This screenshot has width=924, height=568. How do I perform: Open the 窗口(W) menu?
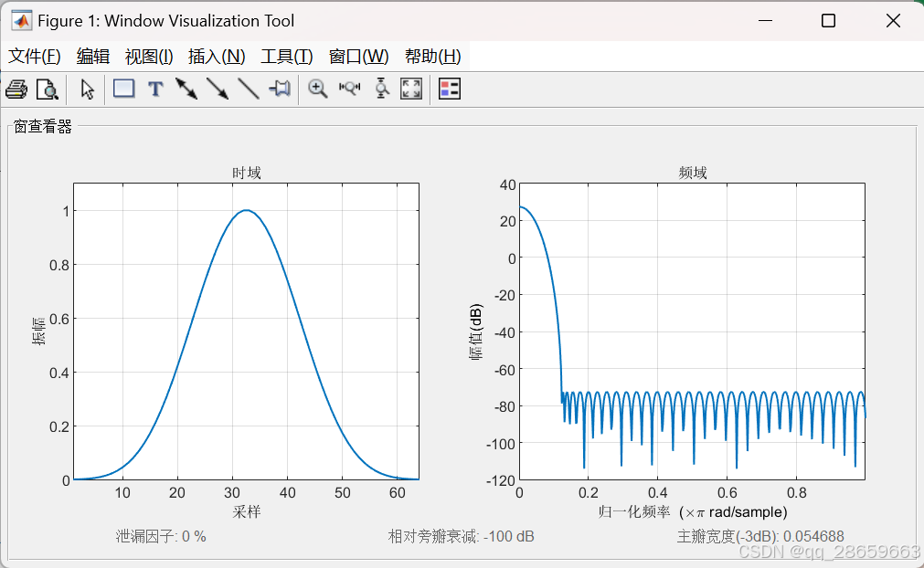click(359, 57)
